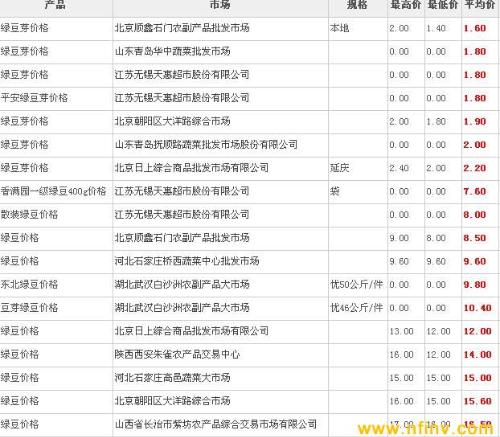Click 绿豆价格 in the 河北石家庄高邑 row
Viewport: 500px width, 437px height.
point(20,378)
